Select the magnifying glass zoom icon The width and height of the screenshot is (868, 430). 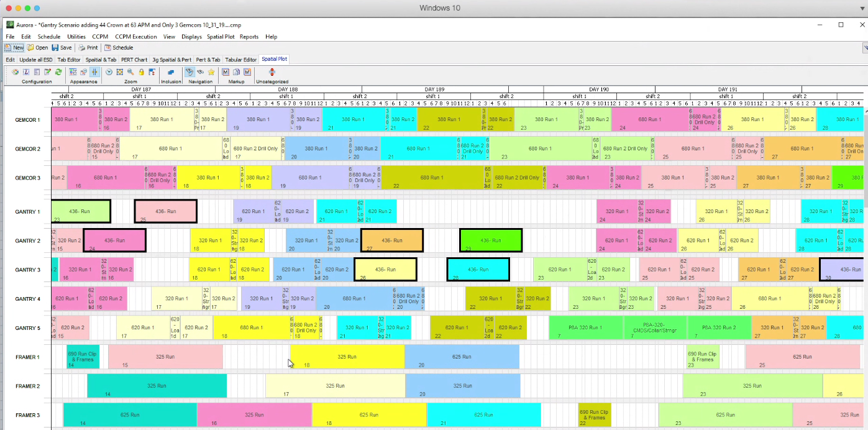click(130, 72)
